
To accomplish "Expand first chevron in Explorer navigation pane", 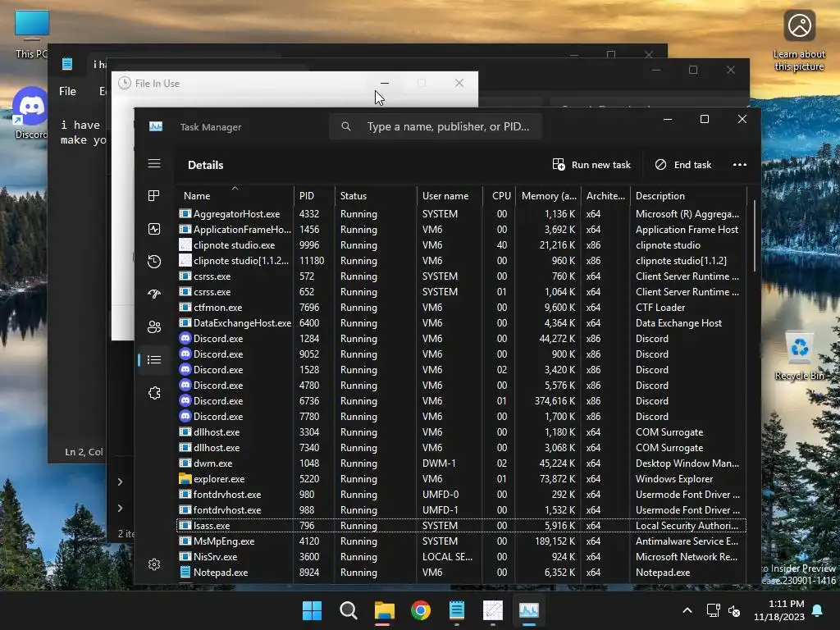I will pyautogui.click(x=120, y=482).
